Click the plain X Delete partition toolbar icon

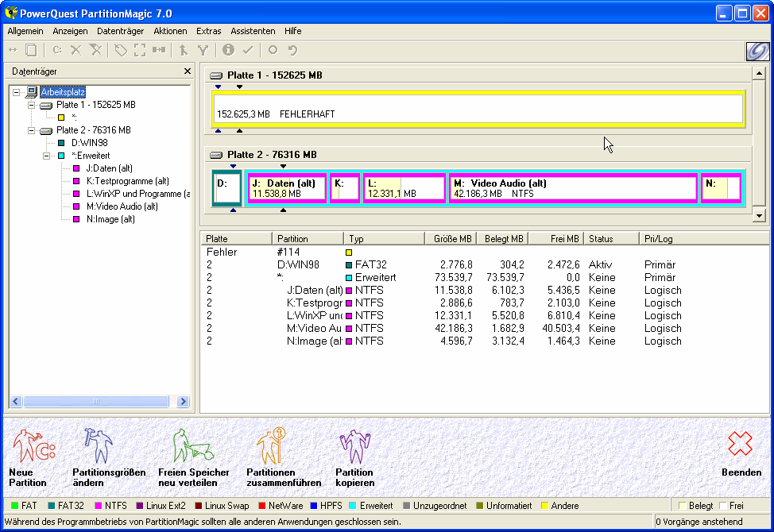coord(75,50)
